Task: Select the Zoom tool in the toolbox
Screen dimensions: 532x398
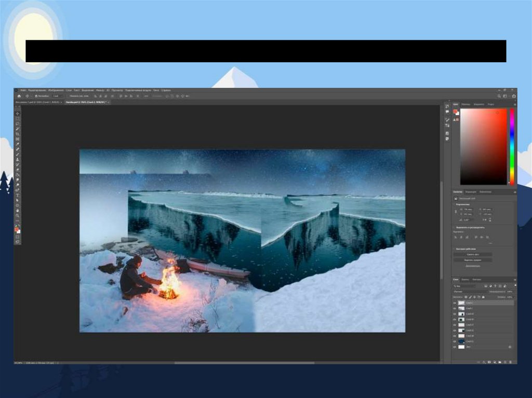Action: click(x=18, y=216)
